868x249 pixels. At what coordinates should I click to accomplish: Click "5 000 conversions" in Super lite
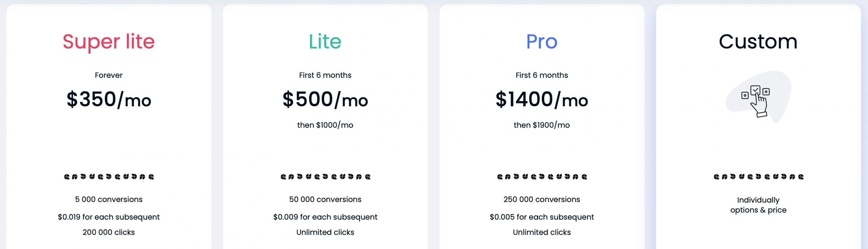click(109, 199)
